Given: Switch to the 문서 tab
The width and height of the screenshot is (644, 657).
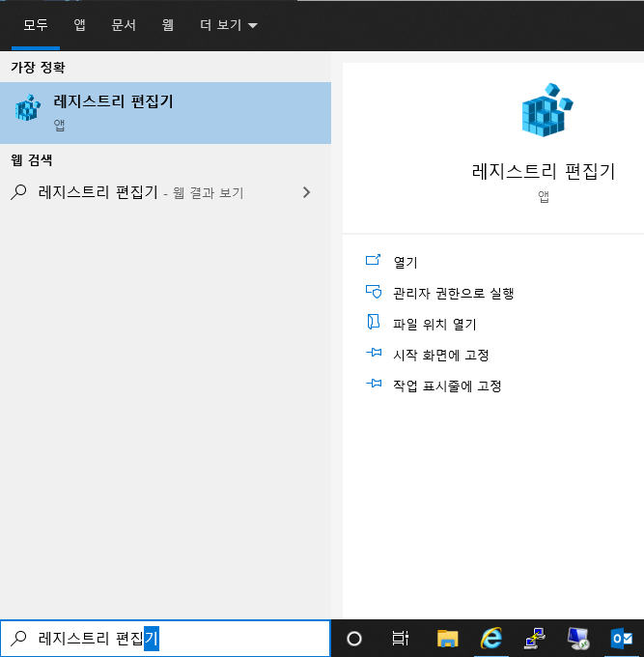Looking at the screenshot, I should [x=124, y=25].
